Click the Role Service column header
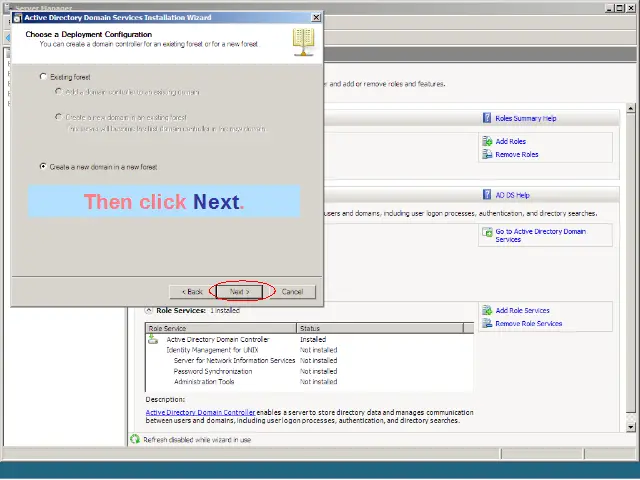Screen dimensions: 640x480 [x=221, y=328]
